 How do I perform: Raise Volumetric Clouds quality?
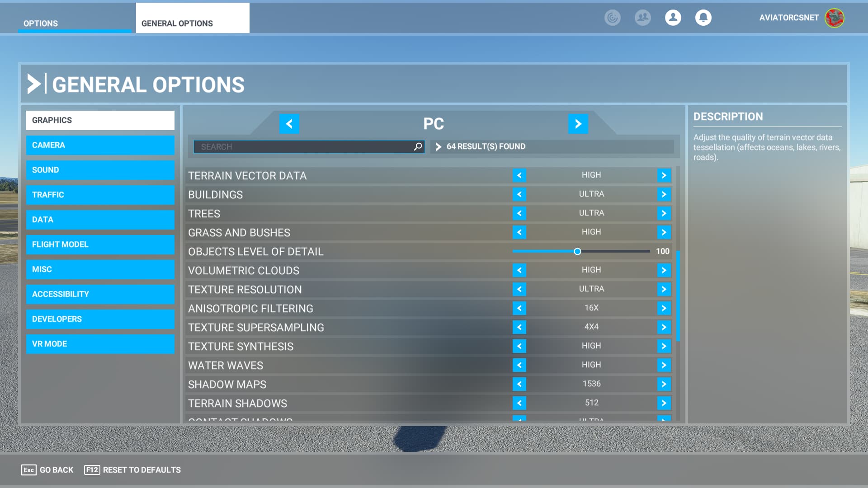pos(664,270)
